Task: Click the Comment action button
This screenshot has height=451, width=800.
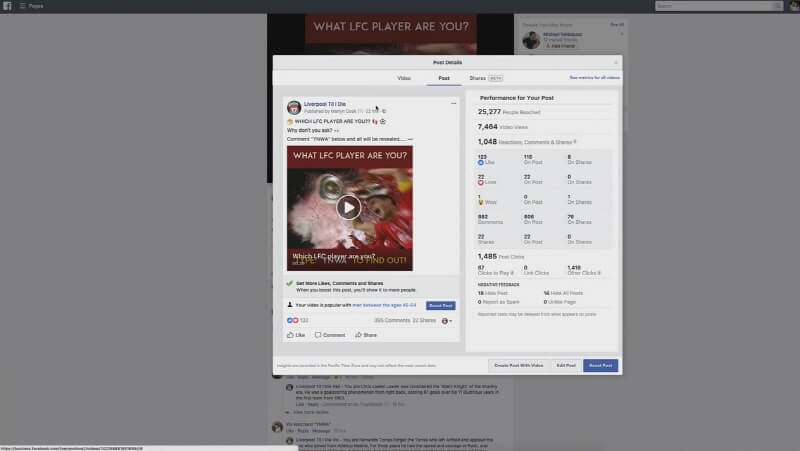Action: (330, 335)
